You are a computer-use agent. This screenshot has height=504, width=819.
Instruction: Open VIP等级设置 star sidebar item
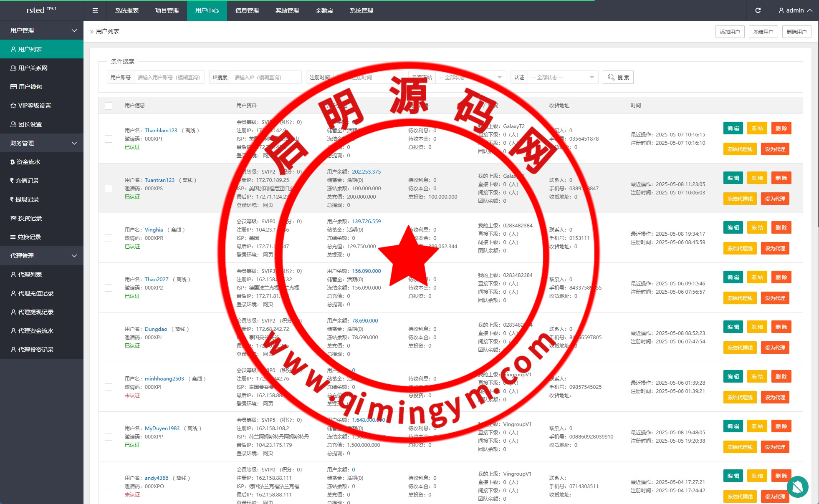pos(34,106)
